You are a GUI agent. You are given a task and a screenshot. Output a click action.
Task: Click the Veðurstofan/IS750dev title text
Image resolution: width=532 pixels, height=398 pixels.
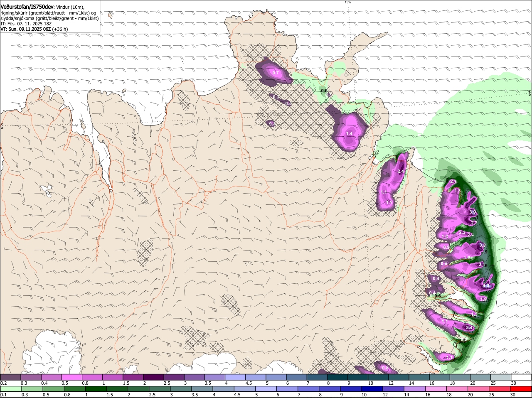(x=27, y=7)
